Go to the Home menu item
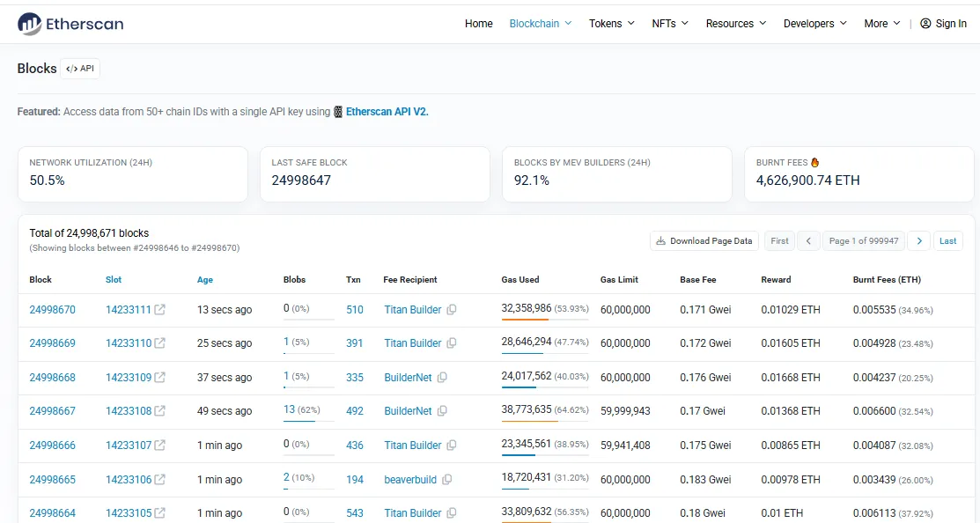Viewport: 980px width, 523px height. (479, 23)
